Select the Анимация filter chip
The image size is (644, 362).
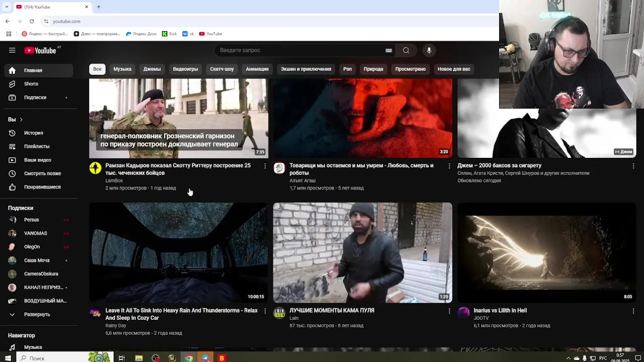coord(257,69)
